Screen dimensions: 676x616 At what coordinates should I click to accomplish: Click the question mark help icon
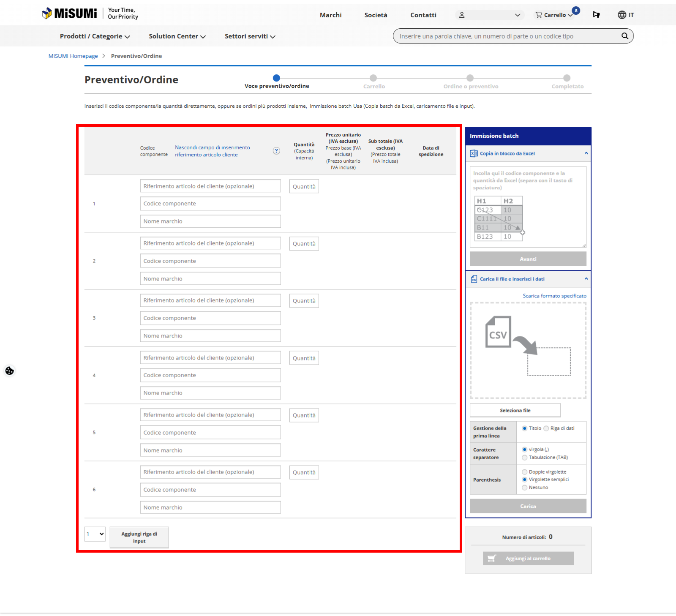click(276, 151)
